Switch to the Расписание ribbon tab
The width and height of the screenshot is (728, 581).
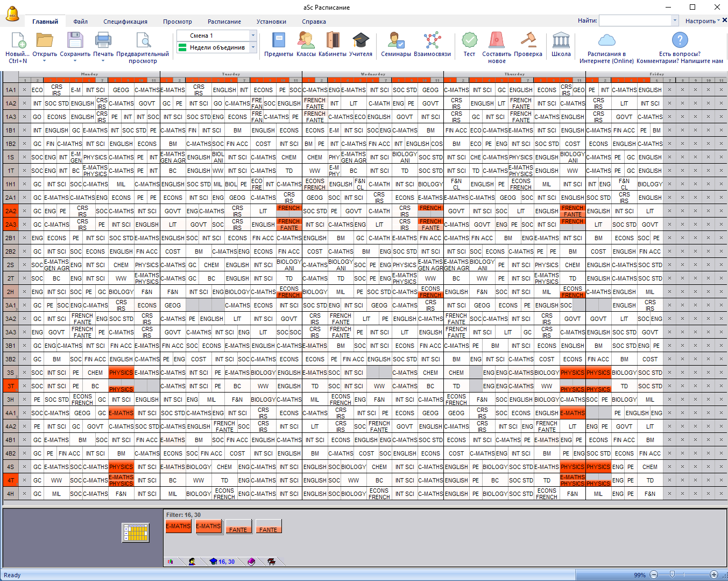tap(224, 22)
